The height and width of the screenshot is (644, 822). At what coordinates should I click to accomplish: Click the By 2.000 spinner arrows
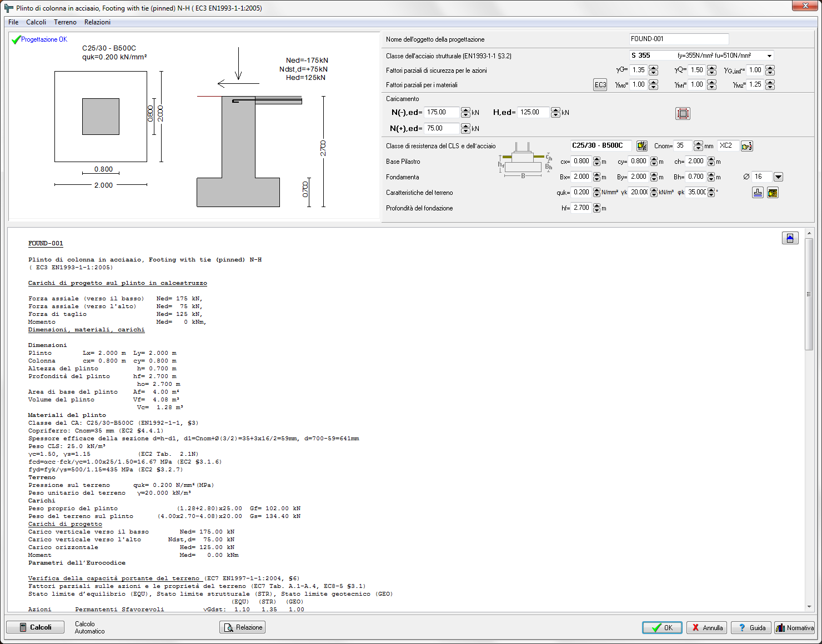pyautogui.click(x=654, y=177)
